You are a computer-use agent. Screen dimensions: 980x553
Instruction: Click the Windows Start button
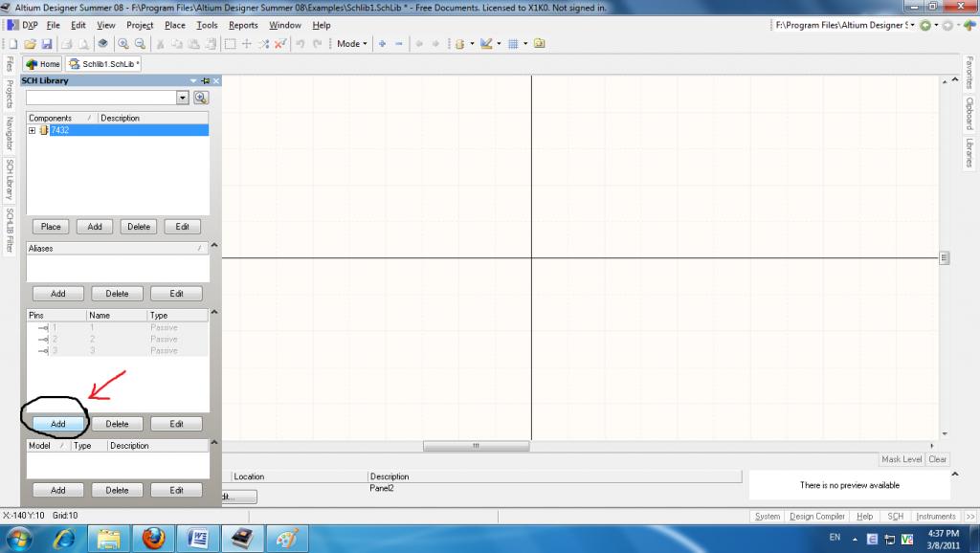(x=19, y=538)
